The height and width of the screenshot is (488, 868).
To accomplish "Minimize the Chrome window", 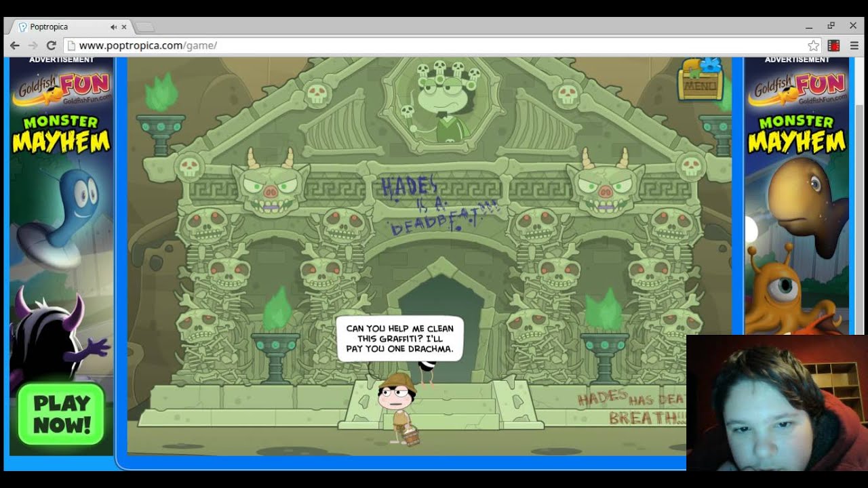I will [809, 26].
